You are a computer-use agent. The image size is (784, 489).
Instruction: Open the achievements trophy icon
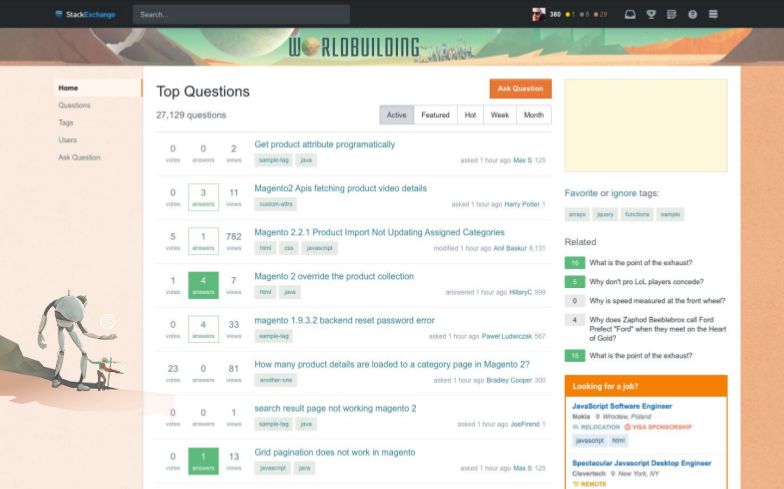tap(651, 14)
